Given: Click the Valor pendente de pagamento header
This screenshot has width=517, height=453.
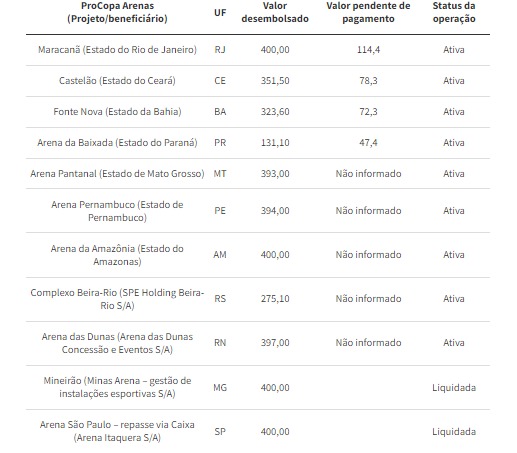Looking at the screenshot, I should (368, 12).
